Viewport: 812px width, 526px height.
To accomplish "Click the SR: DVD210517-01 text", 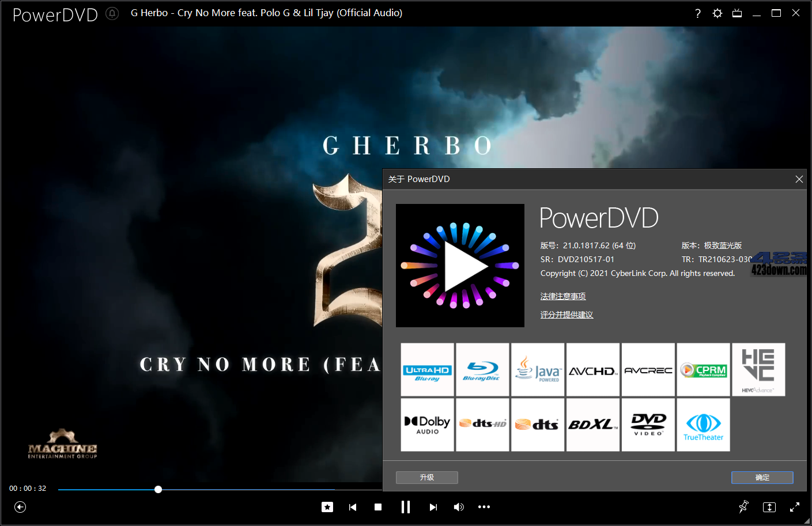I will tap(577, 259).
